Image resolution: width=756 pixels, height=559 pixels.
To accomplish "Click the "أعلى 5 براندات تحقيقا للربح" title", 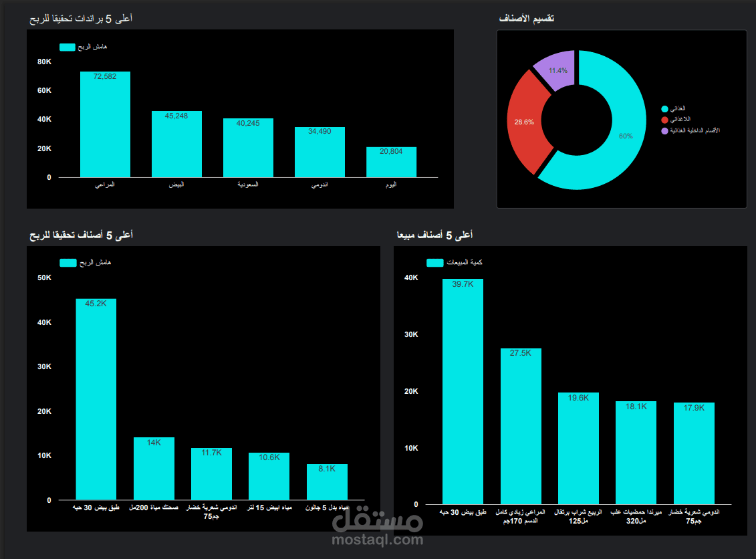I will pos(81,18).
